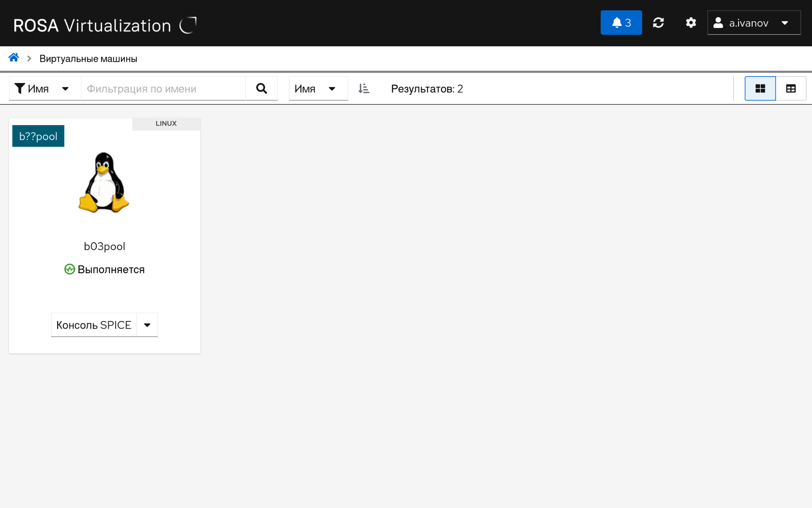Image resolution: width=812 pixels, height=508 pixels.
Task: Open settings gear icon
Action: (x=691, y=23)
